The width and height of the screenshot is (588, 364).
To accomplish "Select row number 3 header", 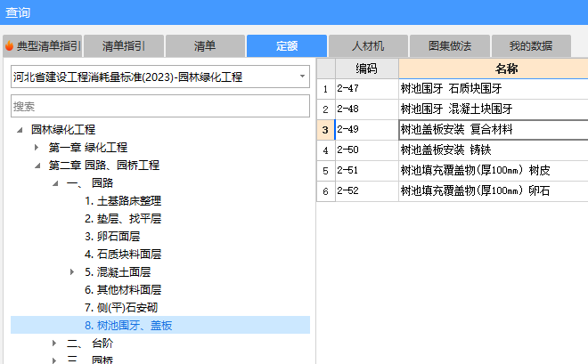I will 325,130.
